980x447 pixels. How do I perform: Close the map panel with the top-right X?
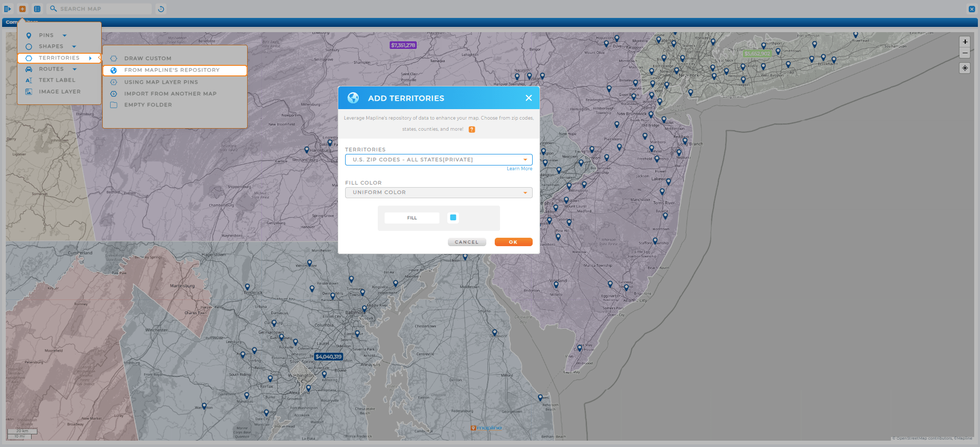(x=972, y=9)
